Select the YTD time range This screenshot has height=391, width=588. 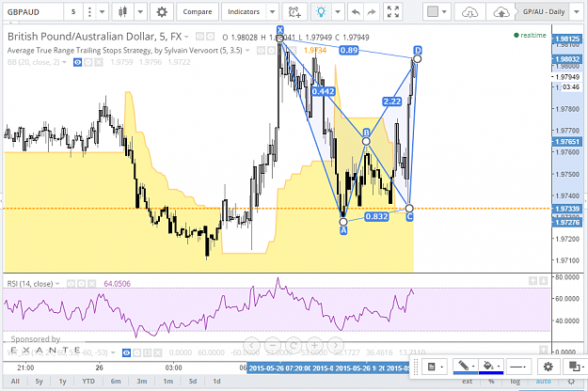(88, 382)
